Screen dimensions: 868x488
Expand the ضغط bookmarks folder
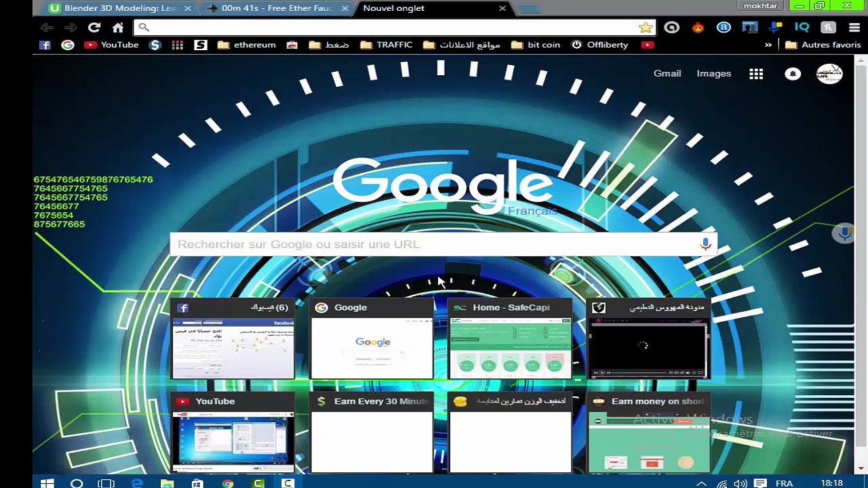click(328, 45)
